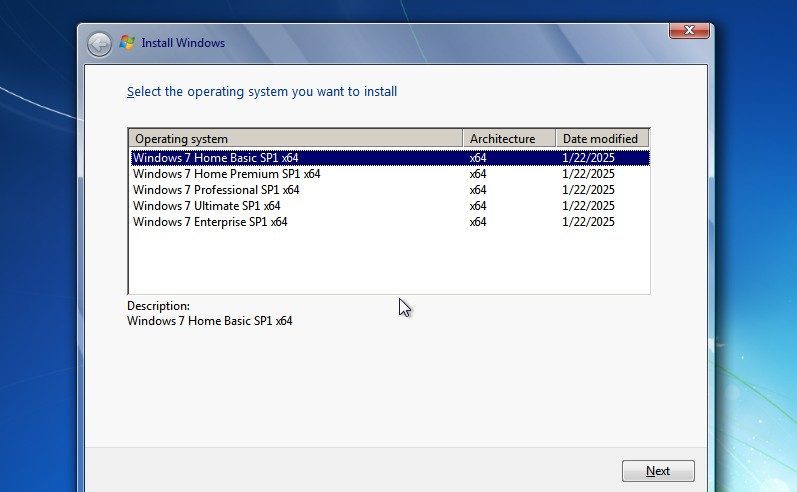
Task: Select Windows 7 Enterprise SP1 x64
Action: (x=390, y=222)
